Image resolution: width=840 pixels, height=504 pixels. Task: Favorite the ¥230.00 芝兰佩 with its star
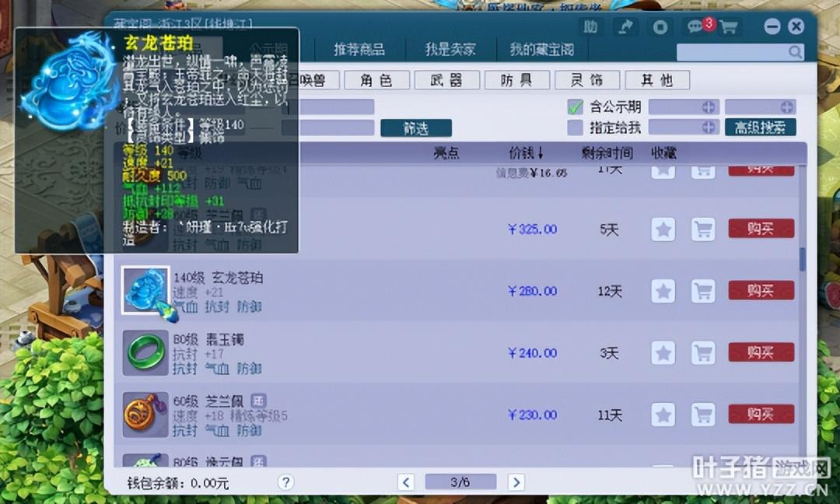[x=663, y=415]
